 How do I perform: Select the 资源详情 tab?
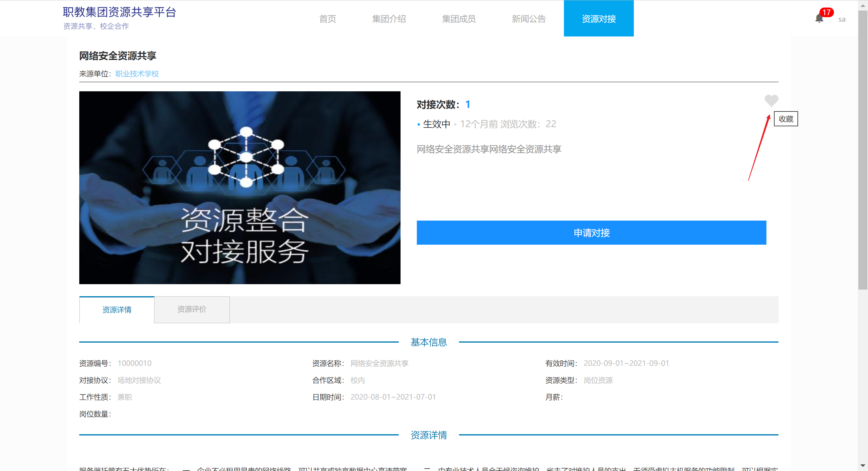[x=117, y=309]
